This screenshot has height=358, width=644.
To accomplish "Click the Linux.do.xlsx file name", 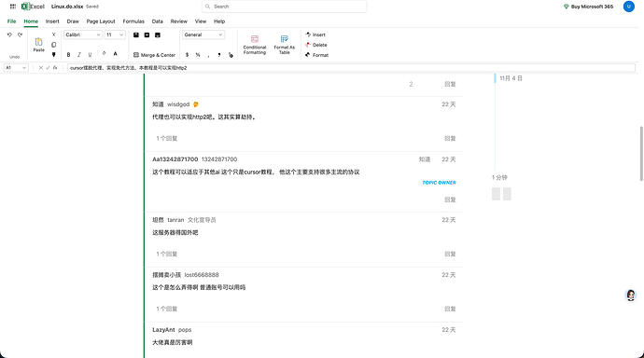I will (67, 7).
